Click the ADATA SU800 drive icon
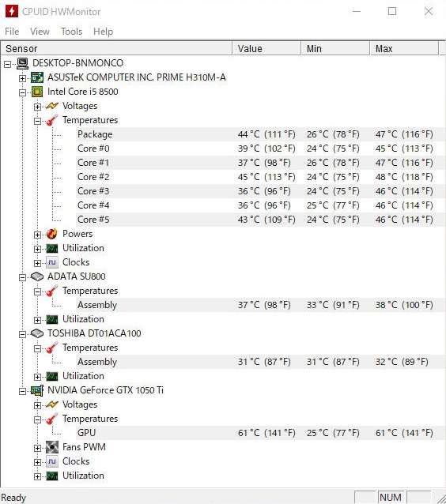446x504 pixels. (37, 276)
